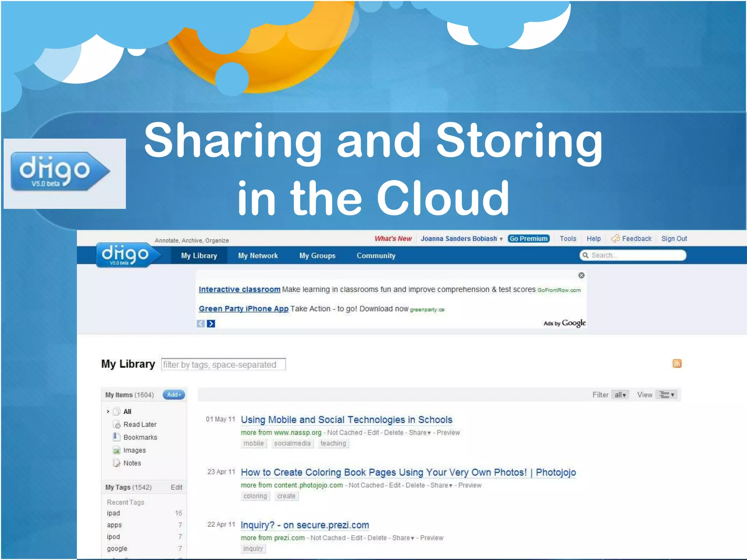Click more from content.photojojo.com
The width and height of the screenshot is (747, 560).
coord(292,485)
